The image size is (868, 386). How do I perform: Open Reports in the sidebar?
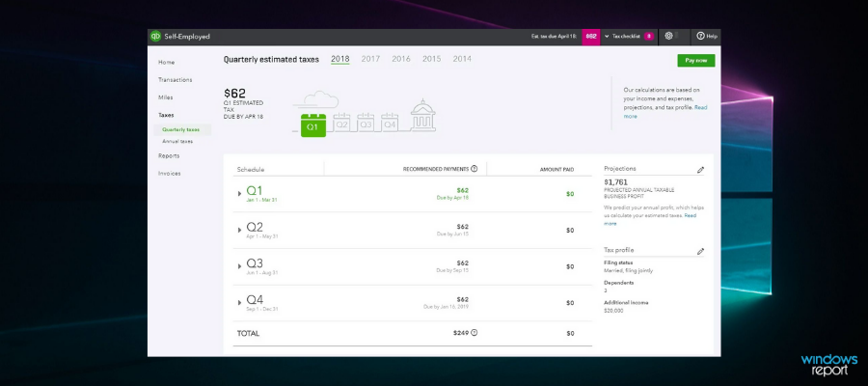(x=169, y=156)
